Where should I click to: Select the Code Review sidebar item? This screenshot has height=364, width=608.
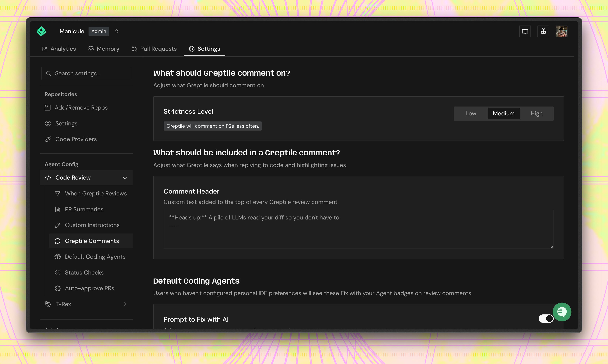pyautogui.click(x=86, y=178)
